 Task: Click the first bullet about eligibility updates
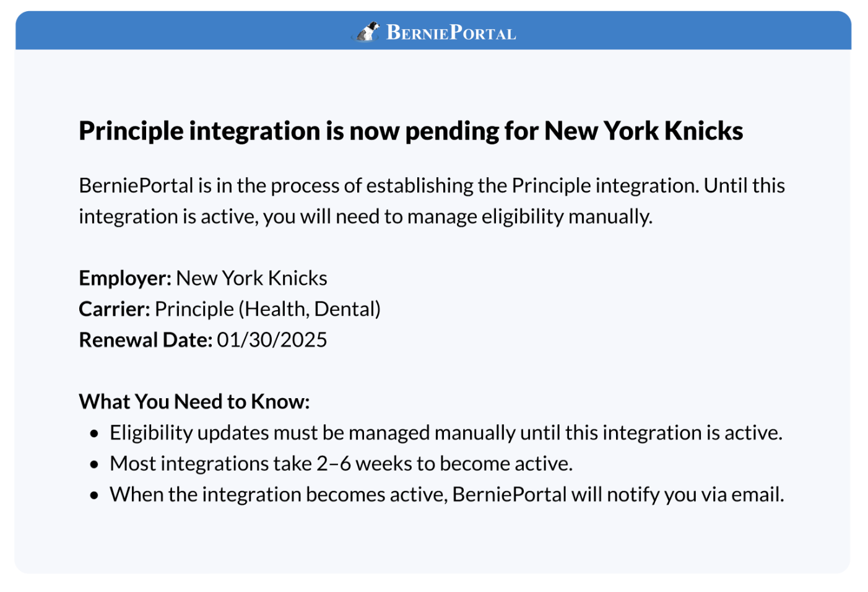446,433
